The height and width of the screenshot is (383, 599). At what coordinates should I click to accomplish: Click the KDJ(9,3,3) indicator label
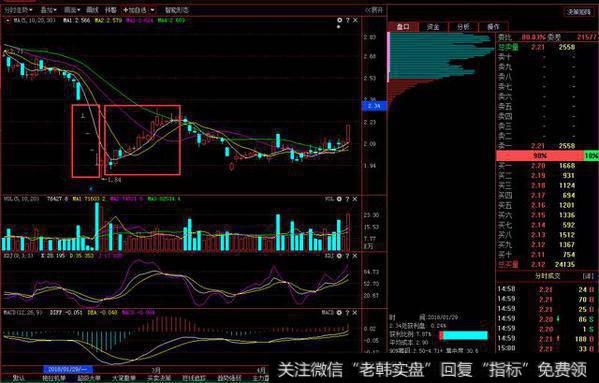(x=19, y=255)
